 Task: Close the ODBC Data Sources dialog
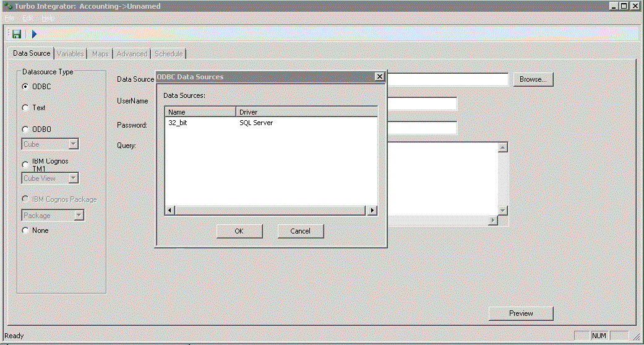point(380,76)
